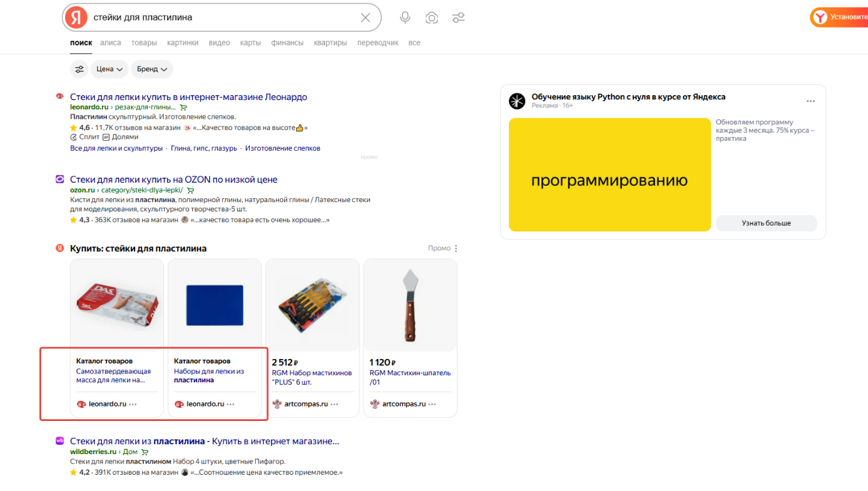
Task: Open "RGM Набор мастихинов PLUS" link
Action: tap(312, 377)
